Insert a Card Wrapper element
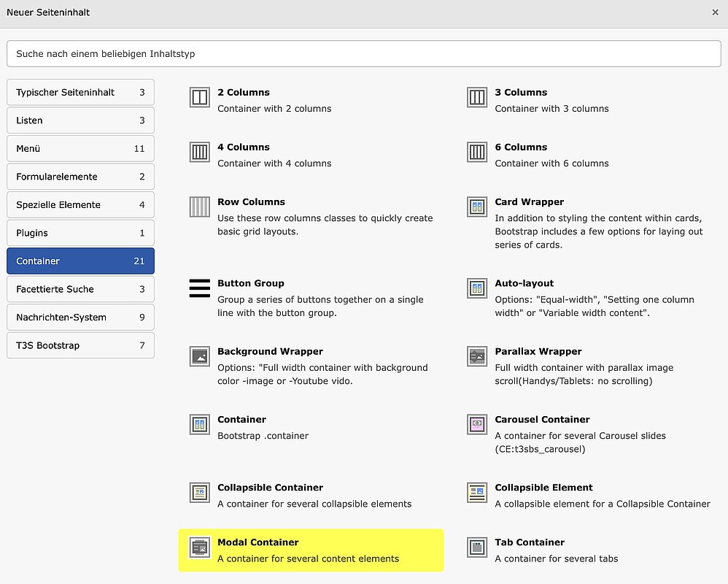The height and width of the screenshot is (584, 728). tap(529, 202)
